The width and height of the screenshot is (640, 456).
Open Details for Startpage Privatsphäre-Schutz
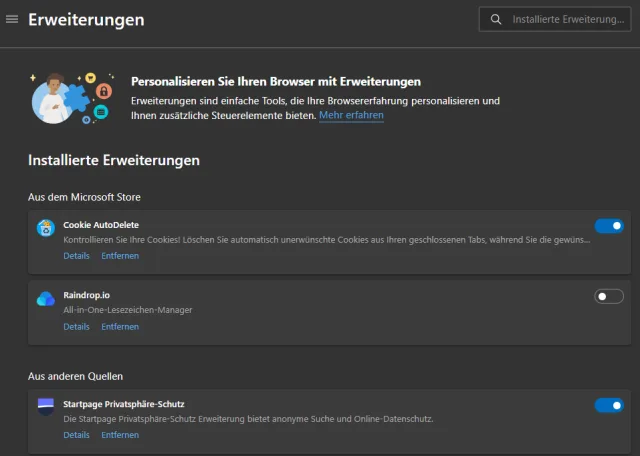point(76,435)
